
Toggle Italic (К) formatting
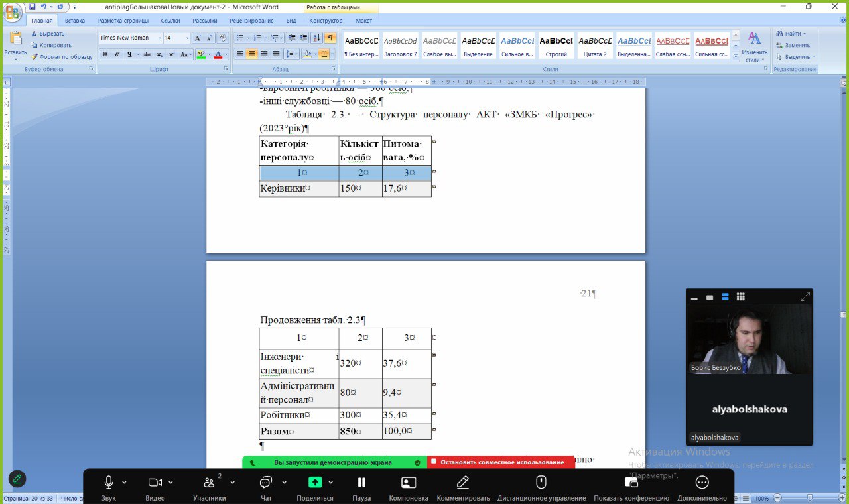pyautogui.click(x=117, y=54)
